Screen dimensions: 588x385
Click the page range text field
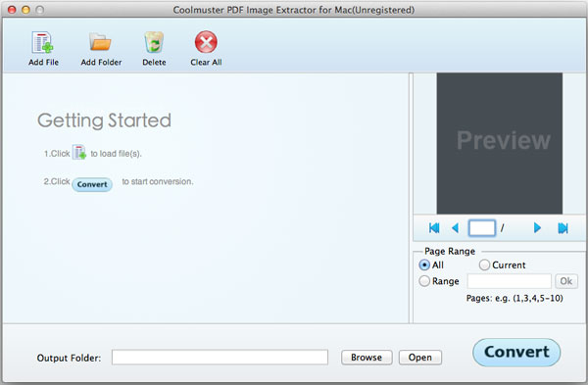pyautogui.click(x=509, y=281)
